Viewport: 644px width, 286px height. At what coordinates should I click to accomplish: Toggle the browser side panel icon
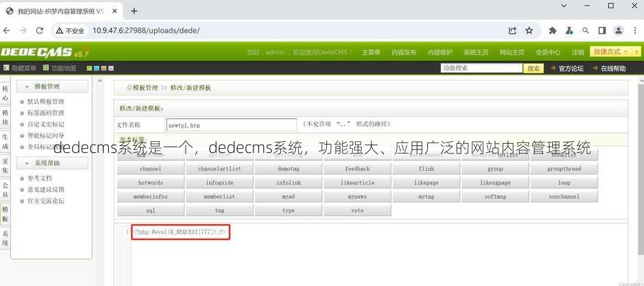tap(602, 30)
